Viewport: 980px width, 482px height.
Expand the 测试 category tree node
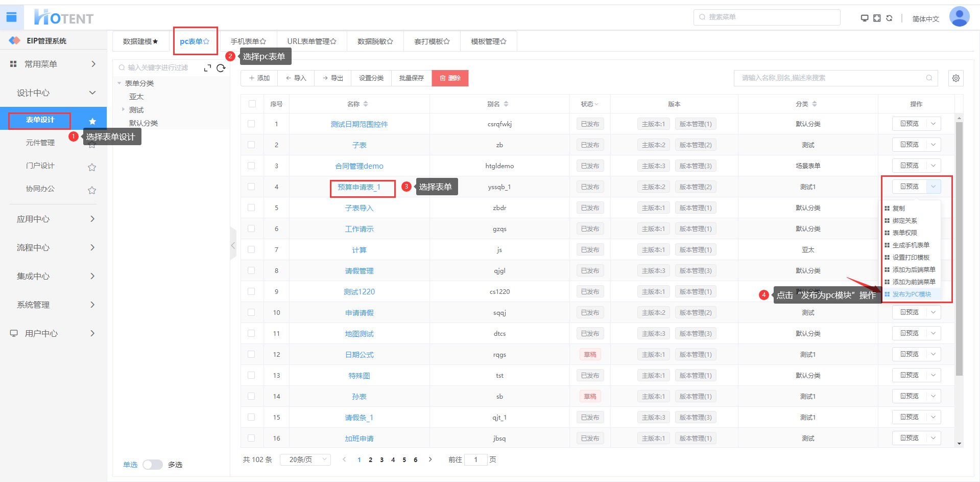coord(123,109)
